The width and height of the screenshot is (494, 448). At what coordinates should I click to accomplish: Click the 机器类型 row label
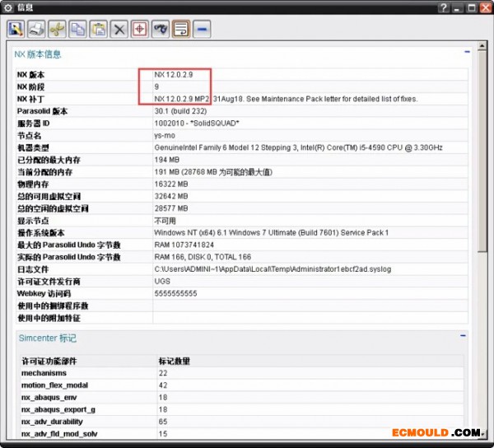[33, 147]
